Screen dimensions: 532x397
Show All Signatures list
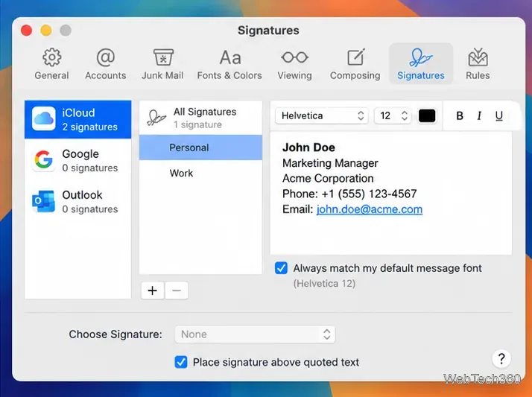point(200,118)
